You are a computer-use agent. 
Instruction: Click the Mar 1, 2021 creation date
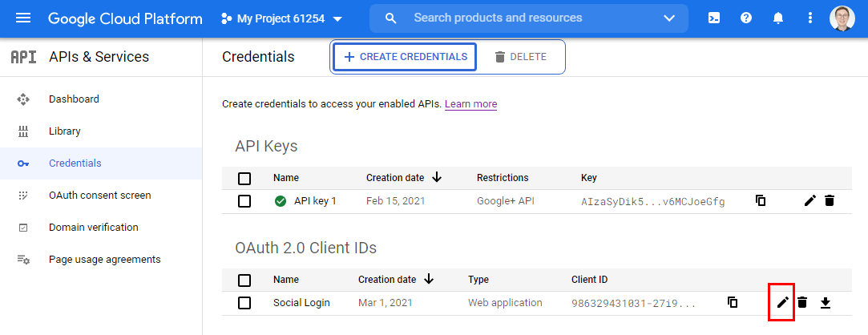click(x=386, y=304)
